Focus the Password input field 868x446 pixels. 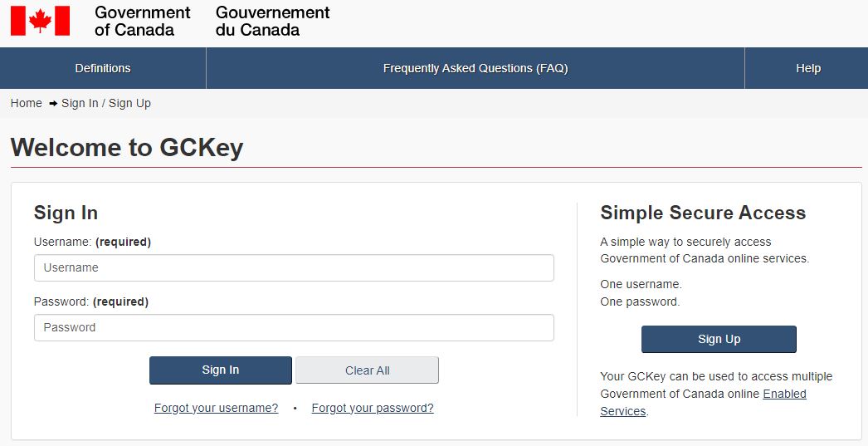point(294,327)
